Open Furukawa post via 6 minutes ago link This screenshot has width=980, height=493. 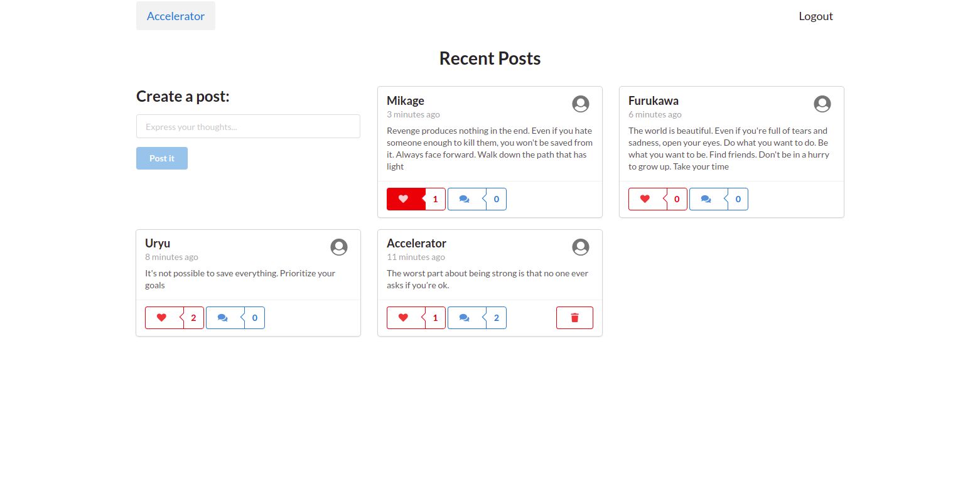(655, 114)
